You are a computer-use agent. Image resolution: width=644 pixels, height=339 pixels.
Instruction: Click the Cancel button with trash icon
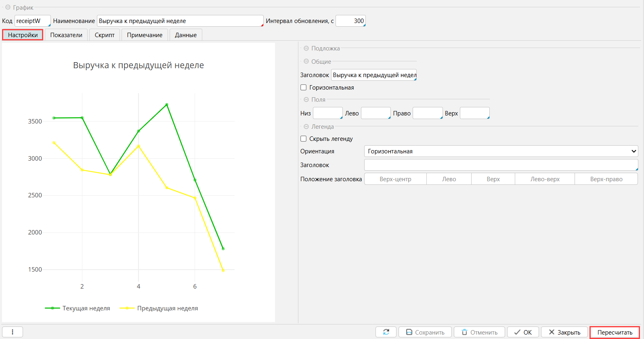(479, 332)
